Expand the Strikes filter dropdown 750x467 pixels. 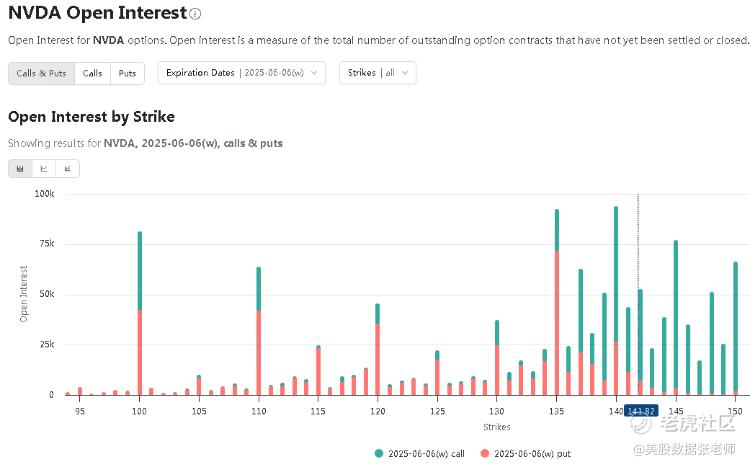point(377,73)
